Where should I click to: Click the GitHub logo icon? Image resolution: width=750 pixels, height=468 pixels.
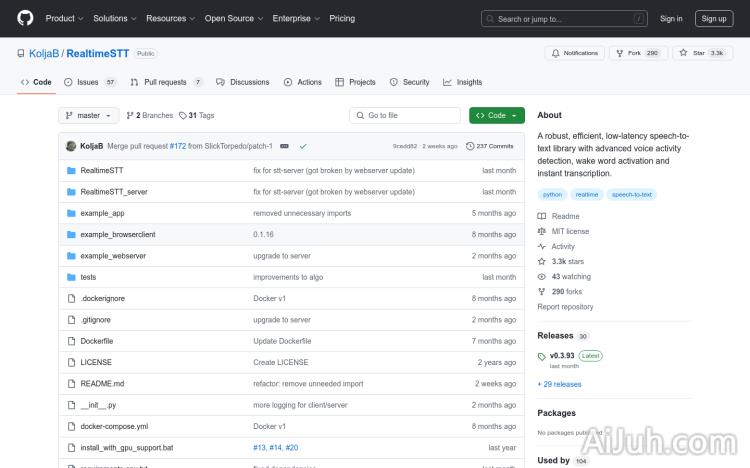(25, 18)
